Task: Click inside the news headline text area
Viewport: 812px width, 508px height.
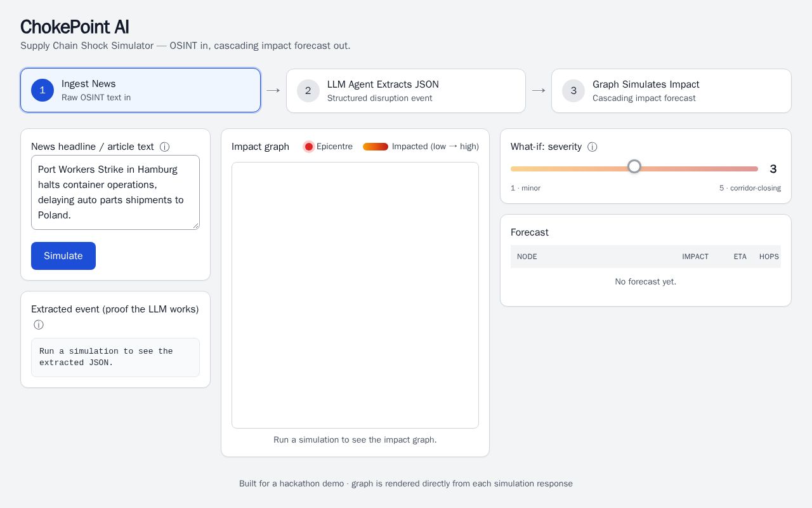Action: click(115, 192)
